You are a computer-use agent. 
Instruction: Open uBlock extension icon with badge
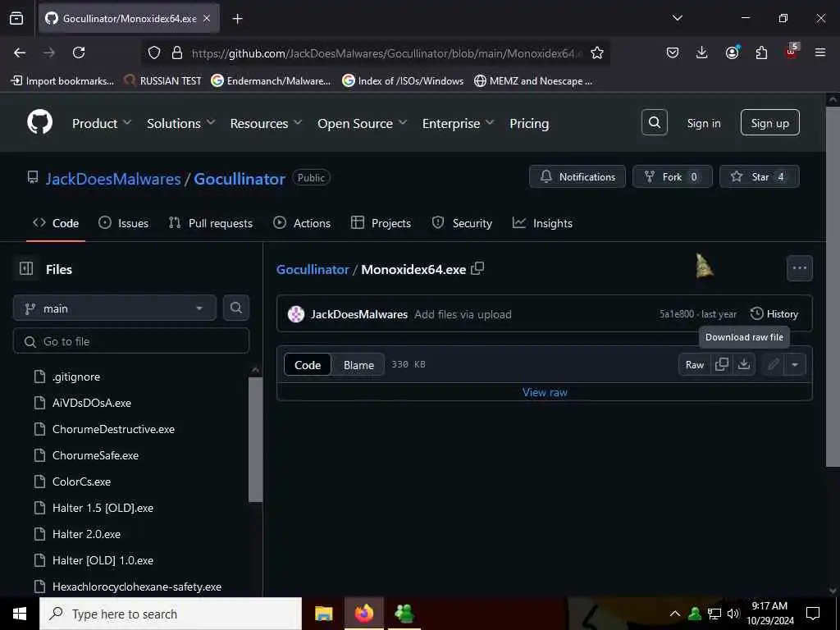(792, 52)
